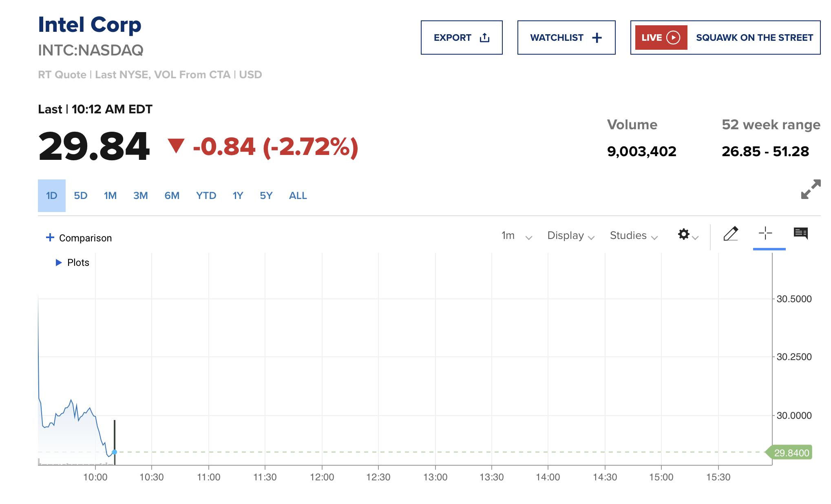The image size is (831, 504).
Task: Click the 29.8400 price marker label
Action: click(x=791, y=453)
